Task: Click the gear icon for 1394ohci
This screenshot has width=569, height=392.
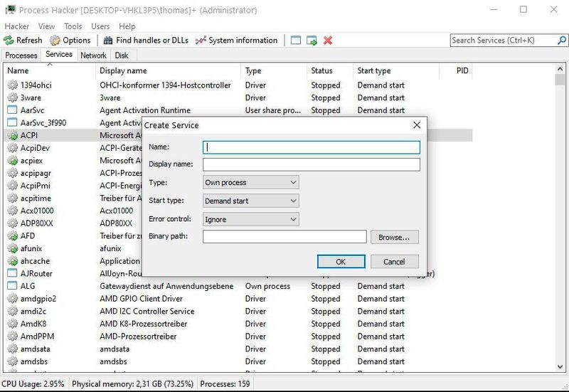Action: 12,85
